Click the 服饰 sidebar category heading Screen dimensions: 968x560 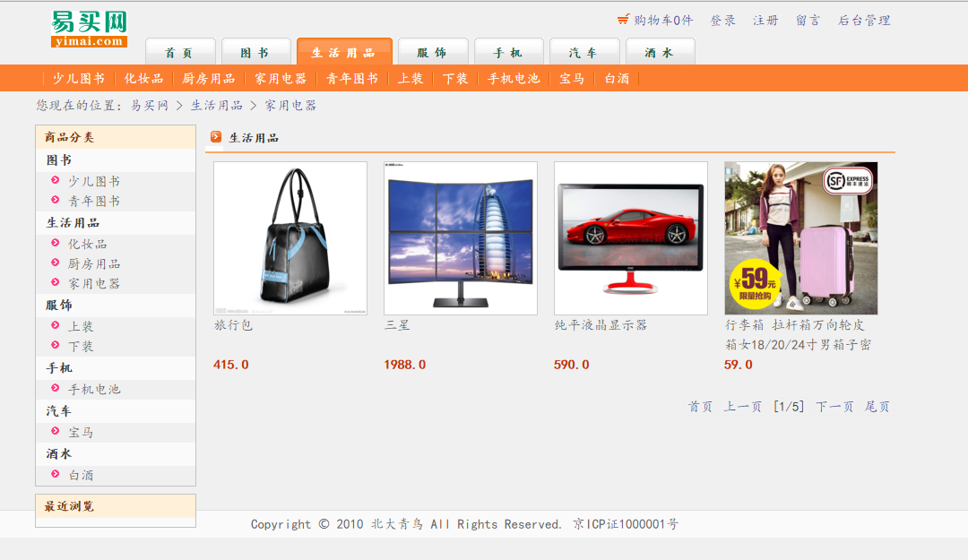coord(58,305)
